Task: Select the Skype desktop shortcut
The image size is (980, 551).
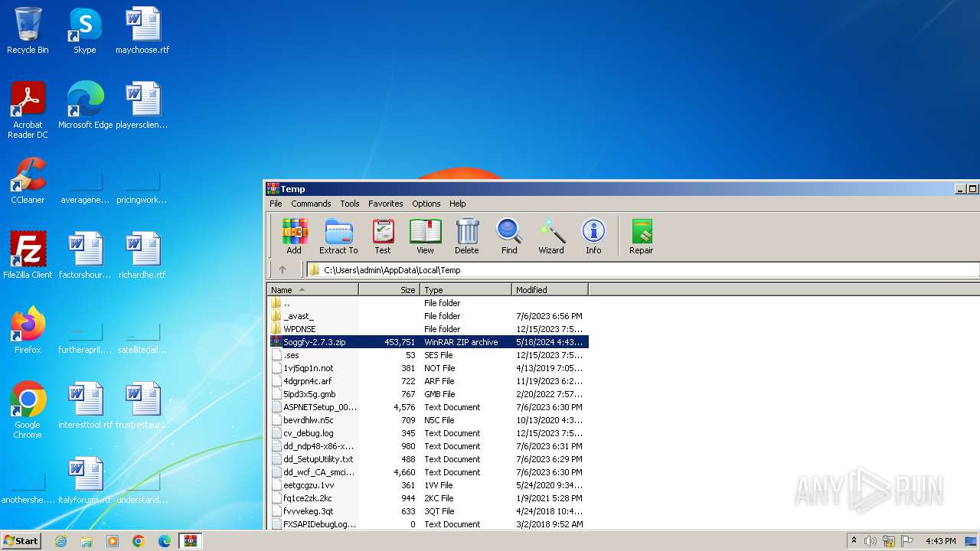Action: pyautogui.click(x=85, y=31)
